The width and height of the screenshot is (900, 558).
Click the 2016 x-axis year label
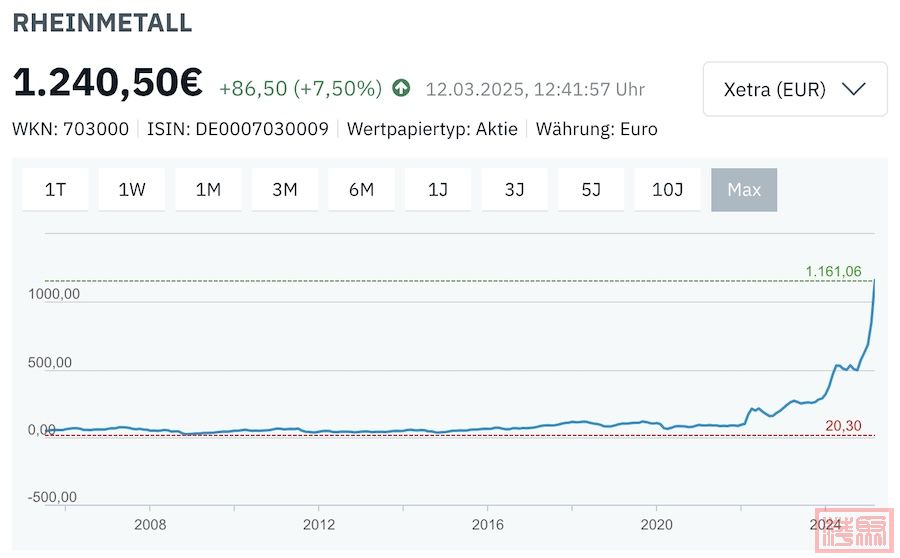488,525
